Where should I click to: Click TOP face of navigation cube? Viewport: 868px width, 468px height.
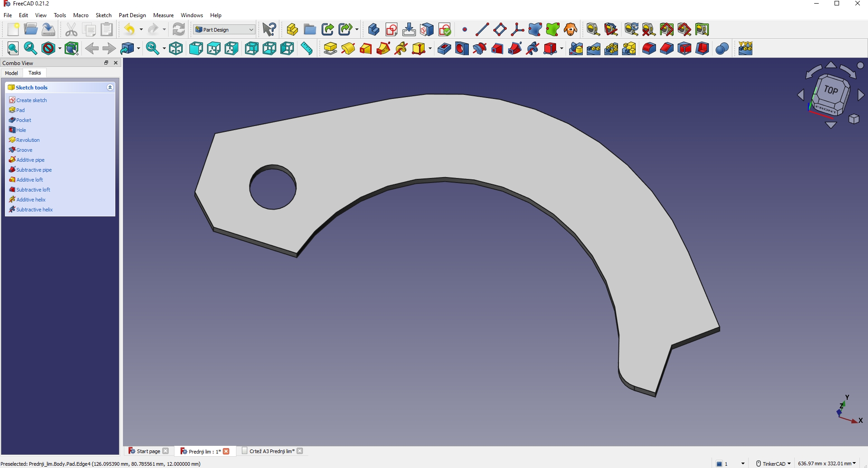coord(831,90)
